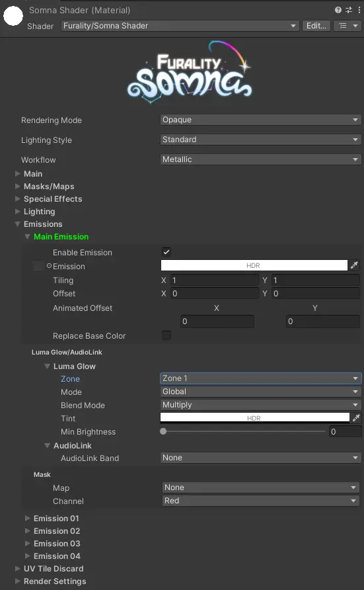Image resolution: width=364 pixels, height=590 pixels.
Task: Open the Workflow Metallic dropdown
Action: (x=261, y=159)
